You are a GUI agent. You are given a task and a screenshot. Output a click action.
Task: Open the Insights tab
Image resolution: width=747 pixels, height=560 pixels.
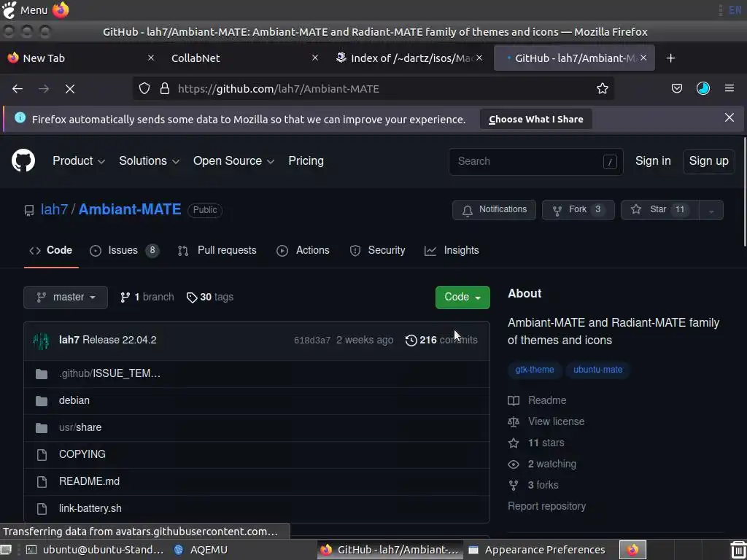point(452,251)
